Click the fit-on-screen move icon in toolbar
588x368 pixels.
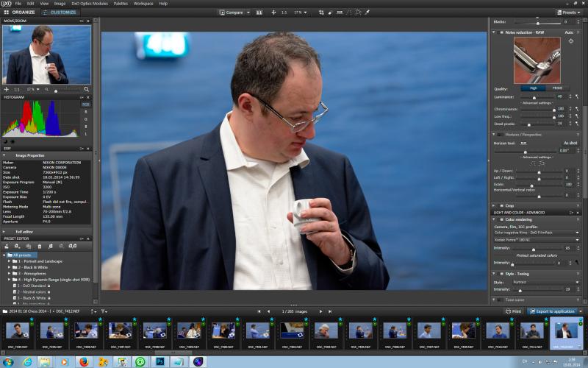tap(273, 13)
